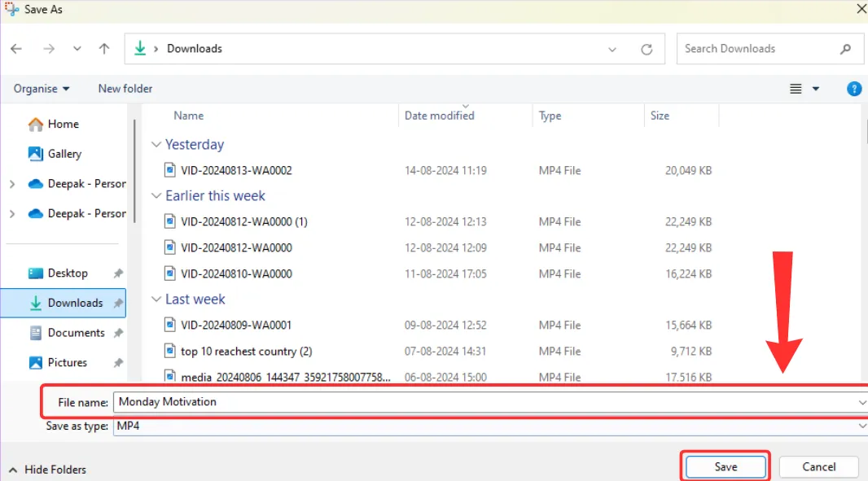The height and width of the screenshot is (481, 868).
Task: Click the Cancel button
Action: [x=818, y=466]
